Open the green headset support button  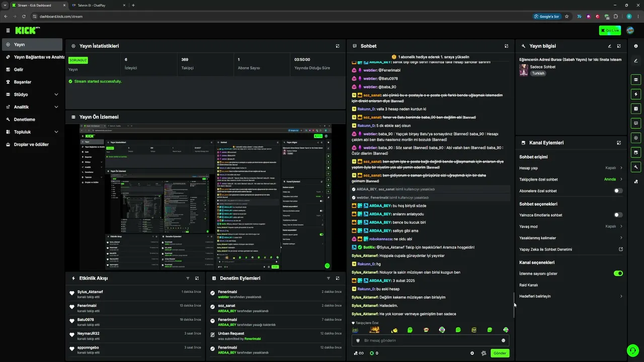[632, 350]
